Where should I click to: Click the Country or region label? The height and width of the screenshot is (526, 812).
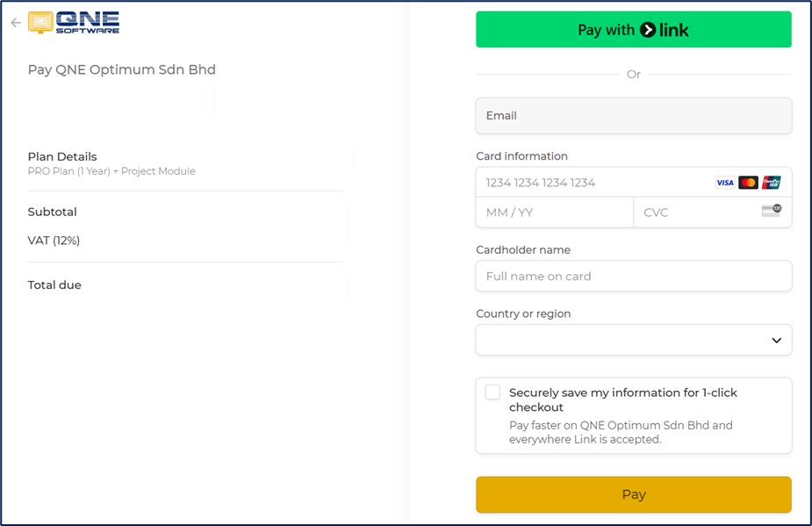pyautogui.click(x=523, y=313)
